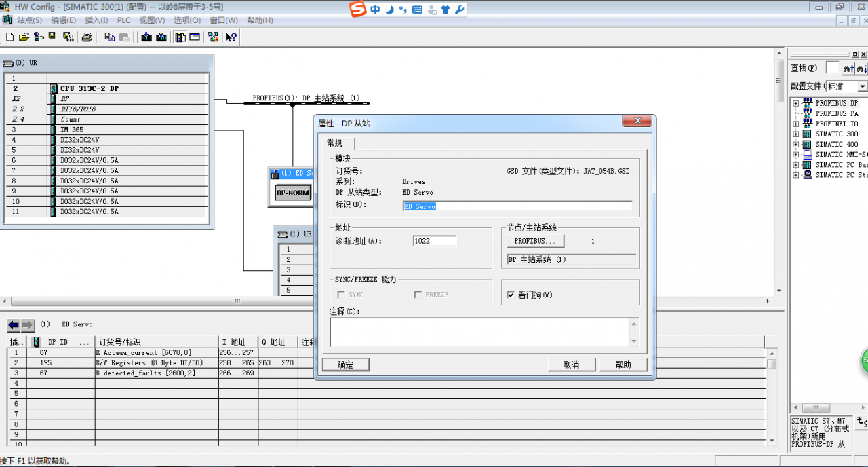The height and width of the screenshot is (467, 868).
Task: Click the search downward binoculars icon in catalog
Action: [861, 69]
